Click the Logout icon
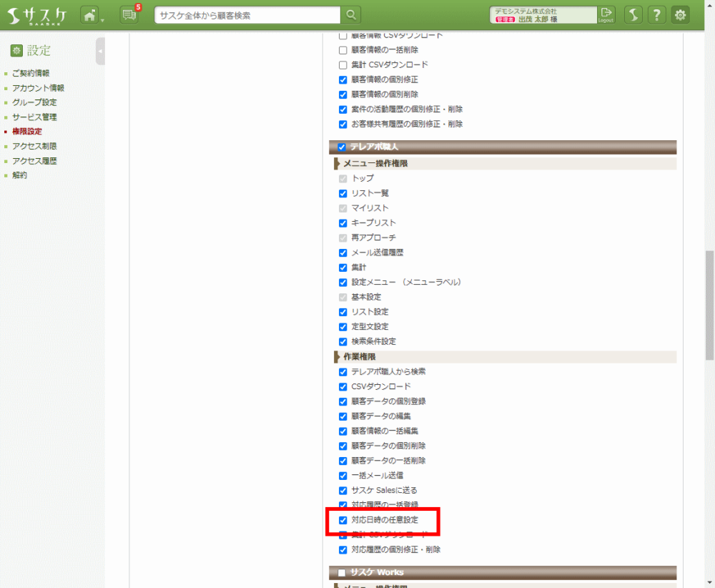The image size is (715, 588). (x=606, y=15)
